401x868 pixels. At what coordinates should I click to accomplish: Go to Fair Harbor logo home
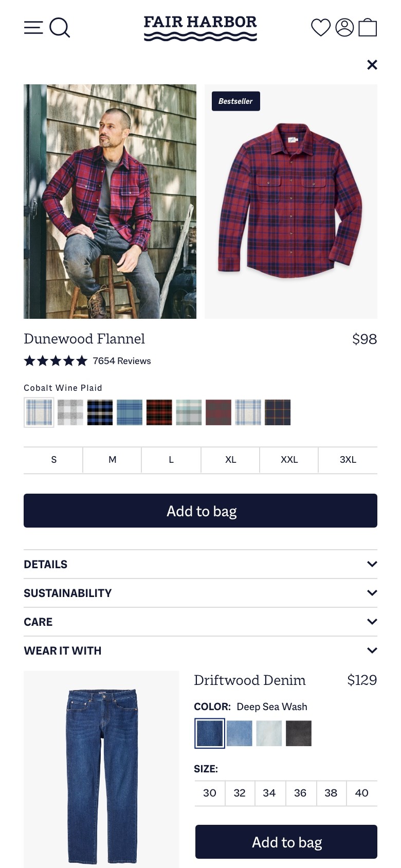[x=200, y=28]
